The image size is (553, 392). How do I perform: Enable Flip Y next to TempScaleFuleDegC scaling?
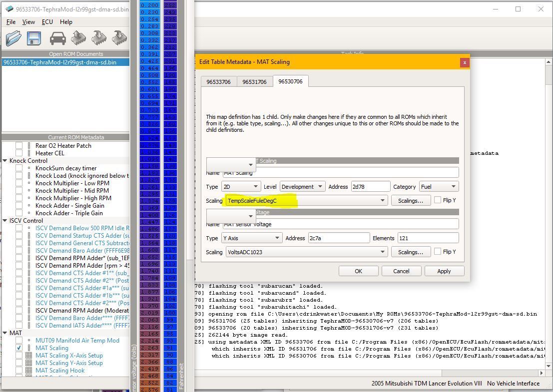[438, 200]
